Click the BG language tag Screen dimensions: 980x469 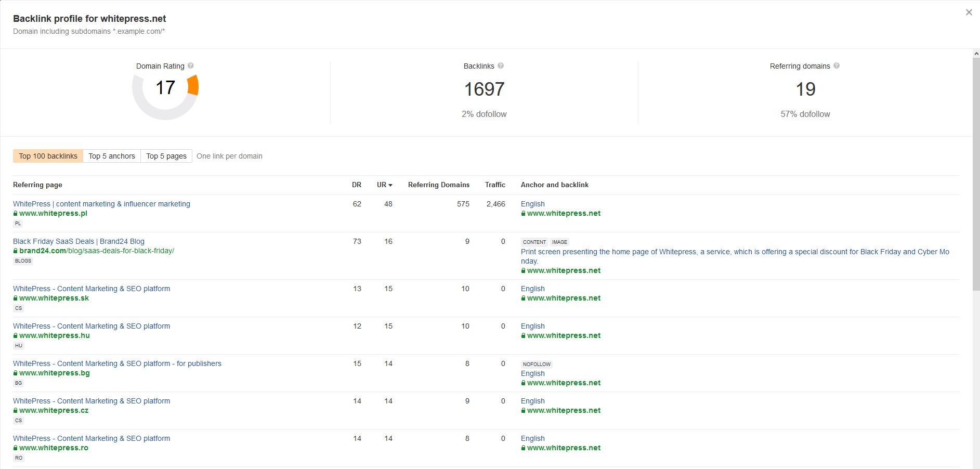point(19,383)
